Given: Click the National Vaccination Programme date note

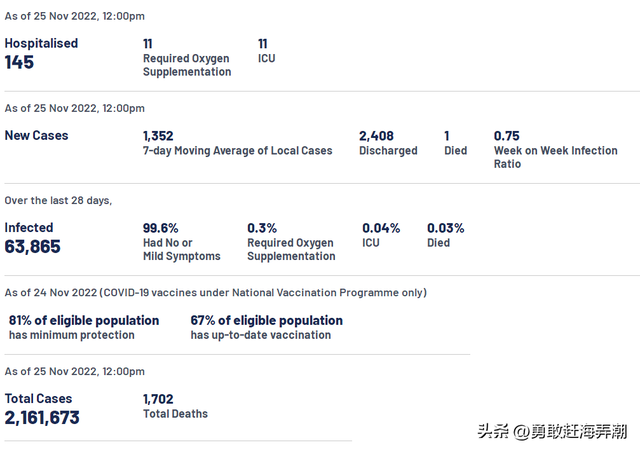Looking at the screenshot, I should [216, 293].
